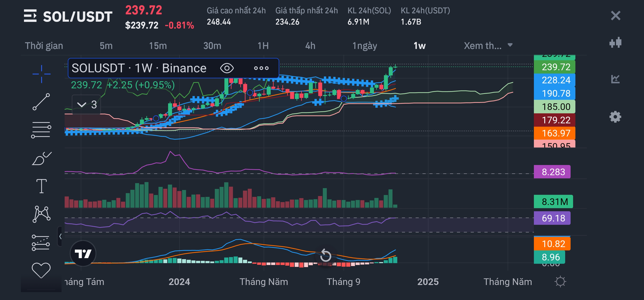This screenshot has width=644, height=300.
Task: Add chart to favorites with heart icon
Action: click(41, 270)
